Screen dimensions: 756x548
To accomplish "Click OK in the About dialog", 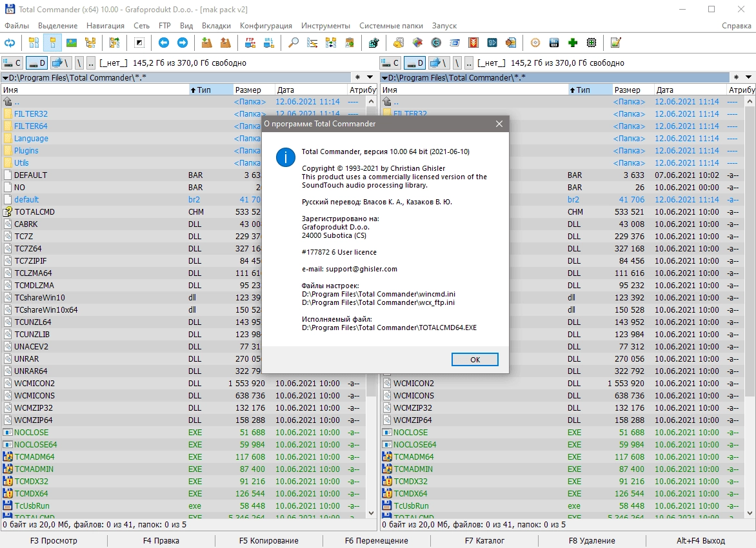I will click(x=475, y=360).
